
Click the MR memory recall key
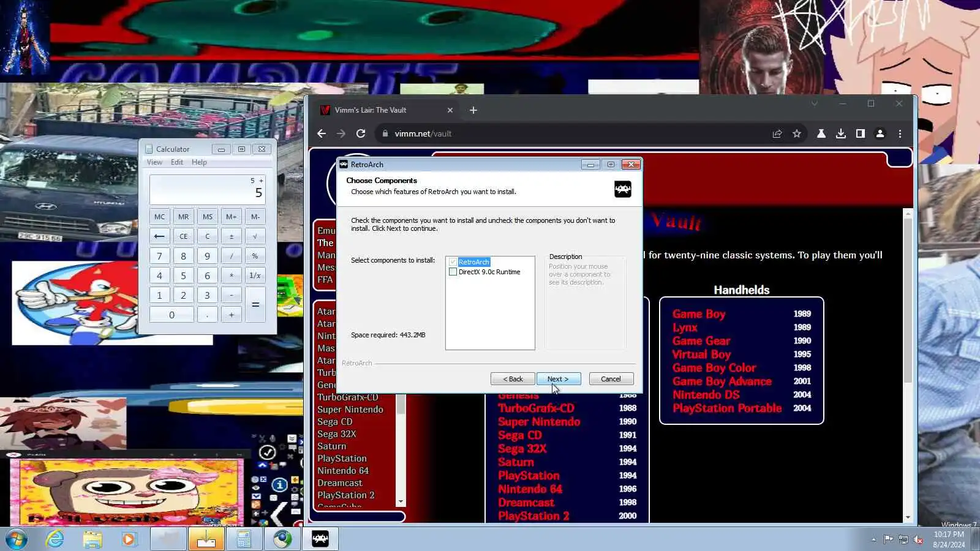pos(183,217)
